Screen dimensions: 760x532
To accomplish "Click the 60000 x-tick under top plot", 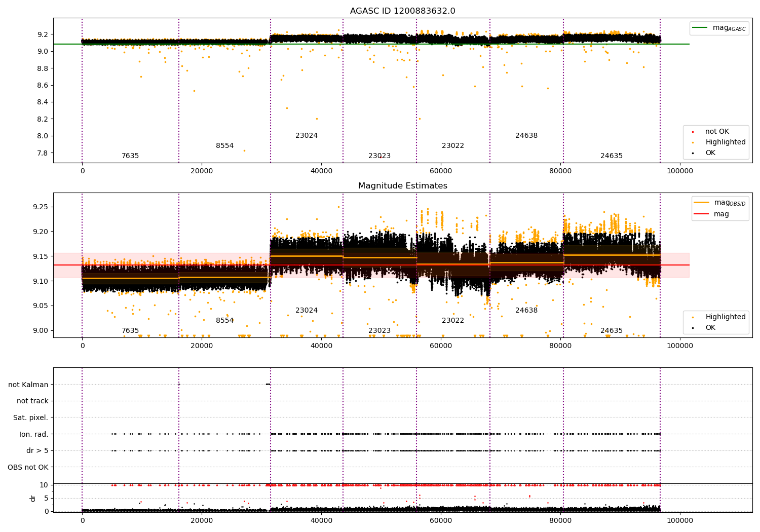I will click(441, 171).
